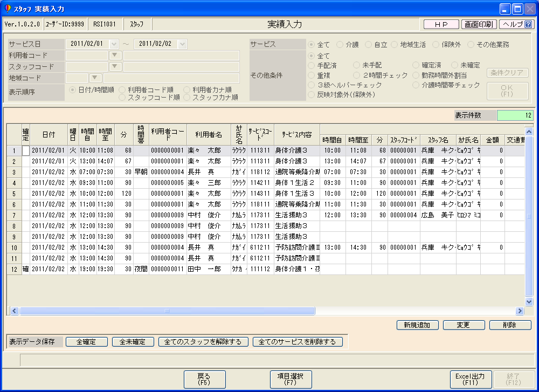Select the 未手配 condition radio button
The image size is (539, 392).
(356, 65)
